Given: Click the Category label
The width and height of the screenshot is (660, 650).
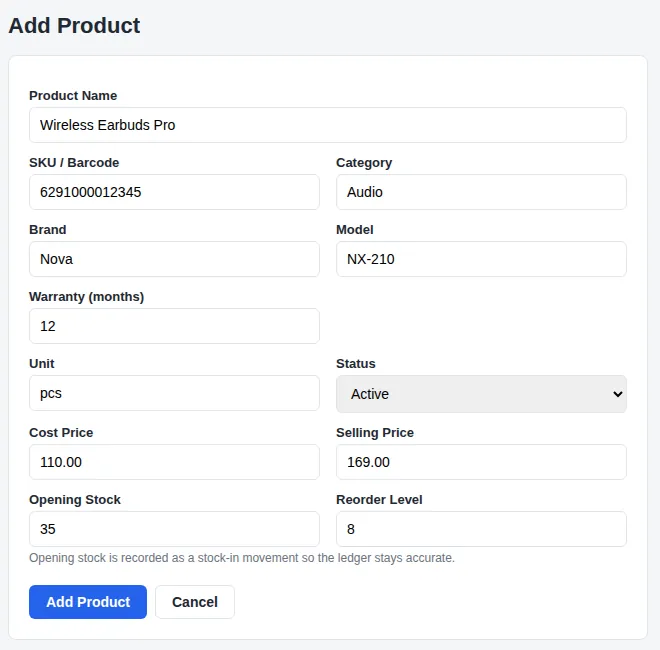Looking at the screenshot, I should point(364,163).
